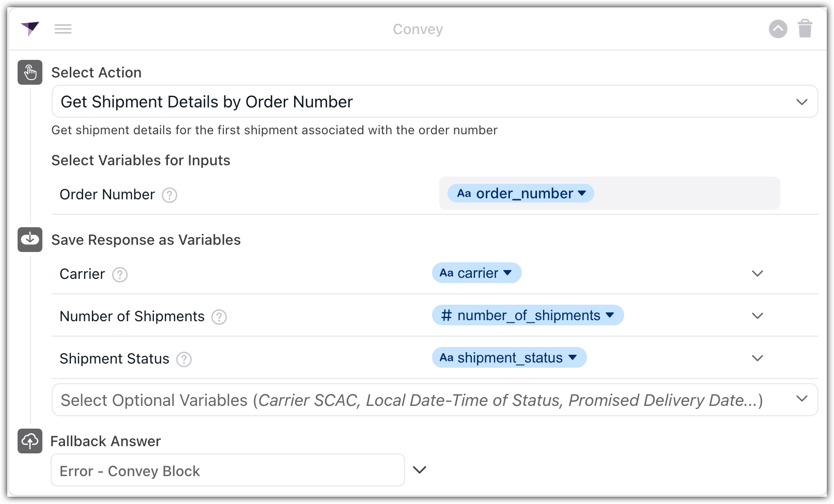Open the Select Optional Variables dropdown
Image resolution: width=834 pixels, height=504 pixels.
pyautogui.click(x=434, y=400)
